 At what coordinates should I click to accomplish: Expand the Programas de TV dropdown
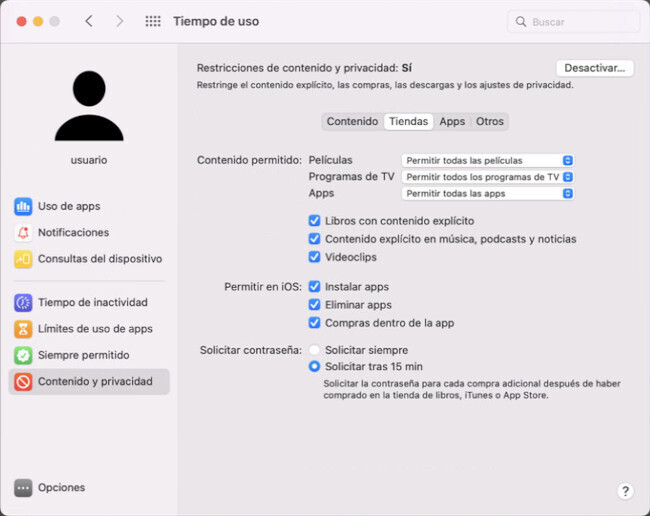487,177
